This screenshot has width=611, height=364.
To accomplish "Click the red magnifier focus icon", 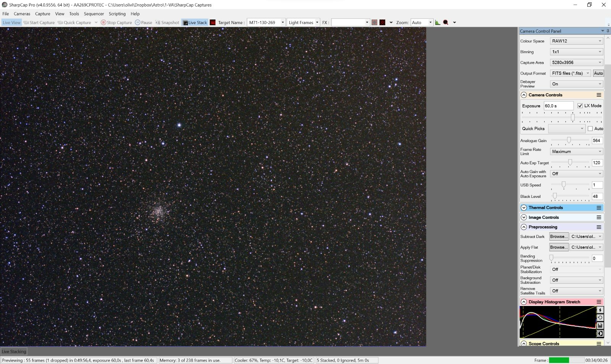I will (x=446, y=23).
